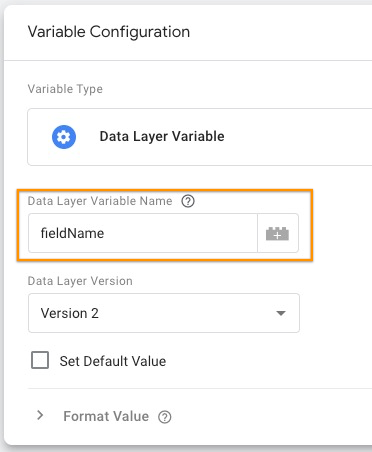Open the variable picker brick icon

point(278,233)
